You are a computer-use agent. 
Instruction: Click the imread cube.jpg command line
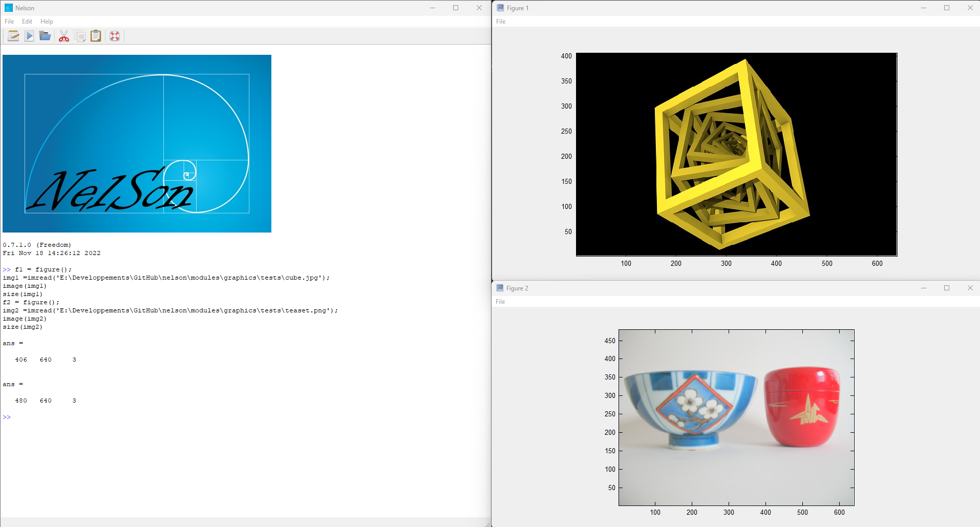[166, 278]
